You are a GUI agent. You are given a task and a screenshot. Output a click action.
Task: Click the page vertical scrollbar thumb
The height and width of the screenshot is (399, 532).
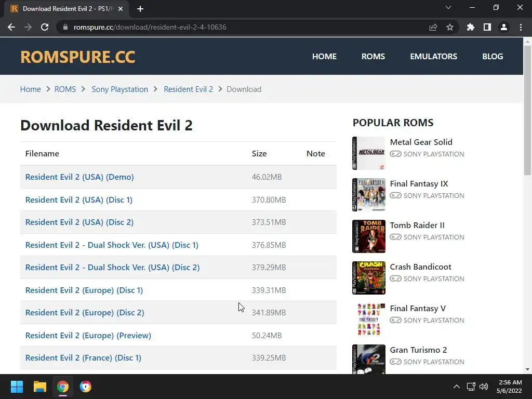[x=527, y=110]
